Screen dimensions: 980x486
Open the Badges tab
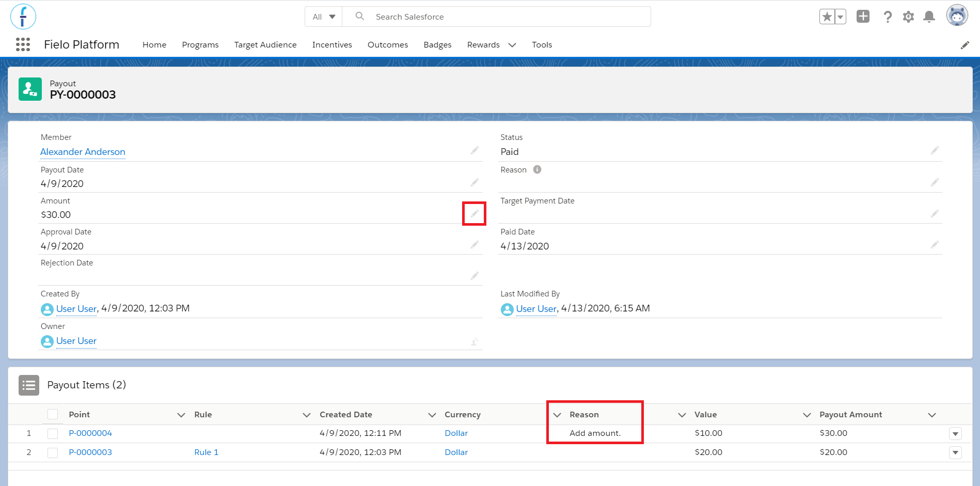(437, 45)
